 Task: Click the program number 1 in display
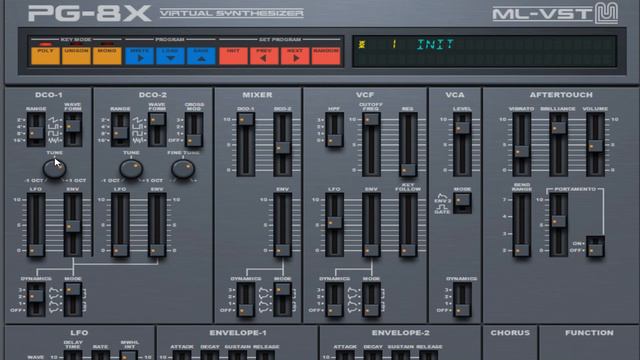[394, 44]
